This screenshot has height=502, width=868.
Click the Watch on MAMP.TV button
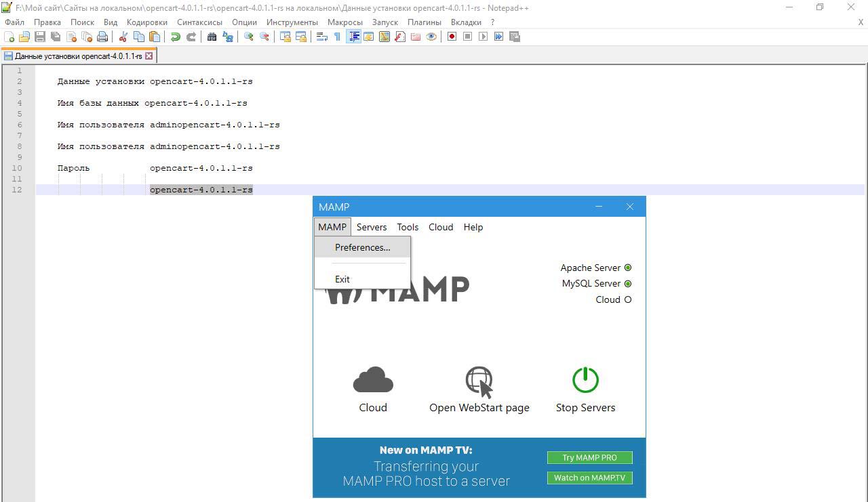click(x=589, y=478)
